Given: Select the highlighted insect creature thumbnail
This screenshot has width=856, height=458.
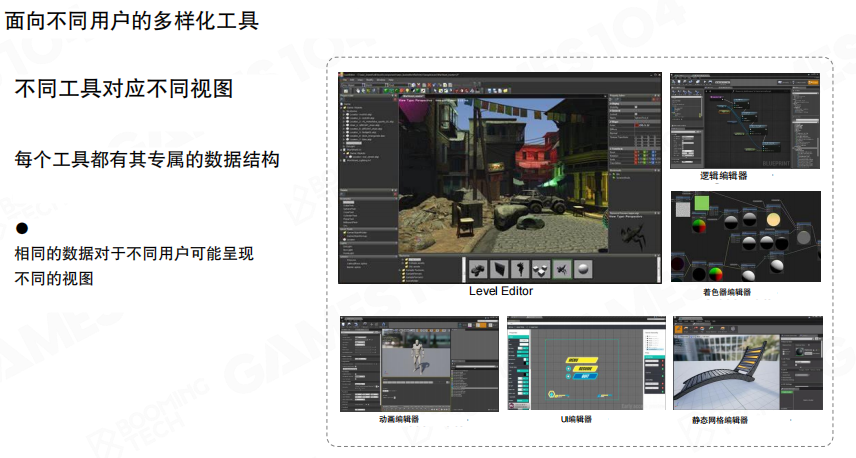Looking at the screenshot, I should coord(562,269).
